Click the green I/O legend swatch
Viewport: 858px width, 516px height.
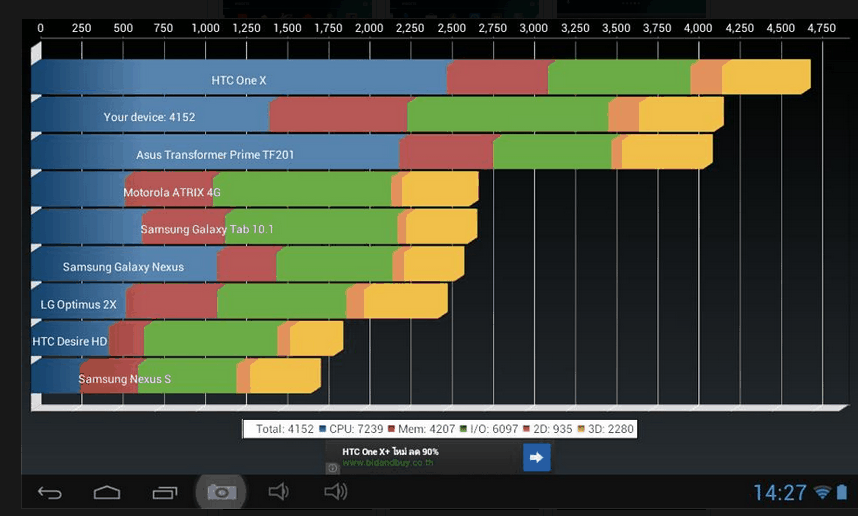[x=463, y=428]
